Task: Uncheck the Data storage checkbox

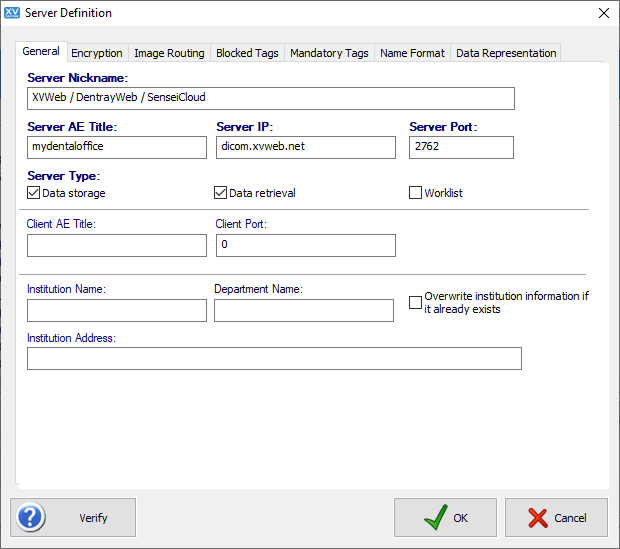Action: [x=34, y=193]
